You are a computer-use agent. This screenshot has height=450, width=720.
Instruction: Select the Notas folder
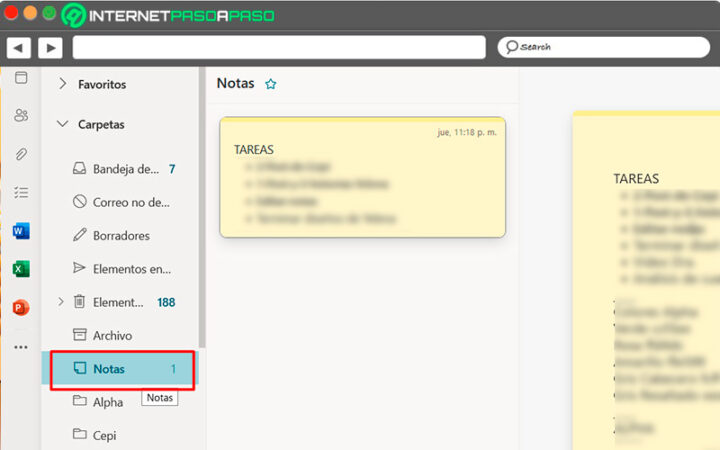[120, 369]
